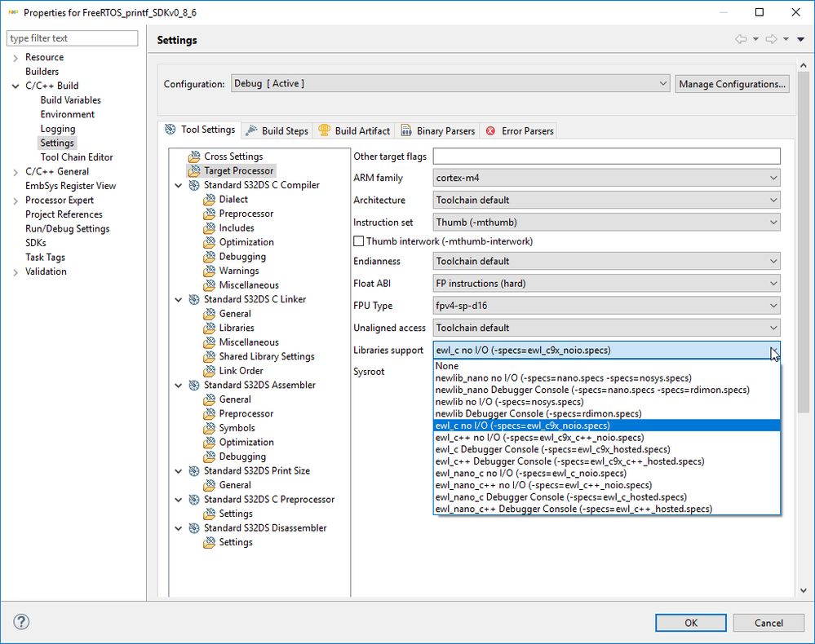Viewport: 815px width, 644px height.
Task: Select Build Variables in sidebar
Action: [x=71, y=100]
